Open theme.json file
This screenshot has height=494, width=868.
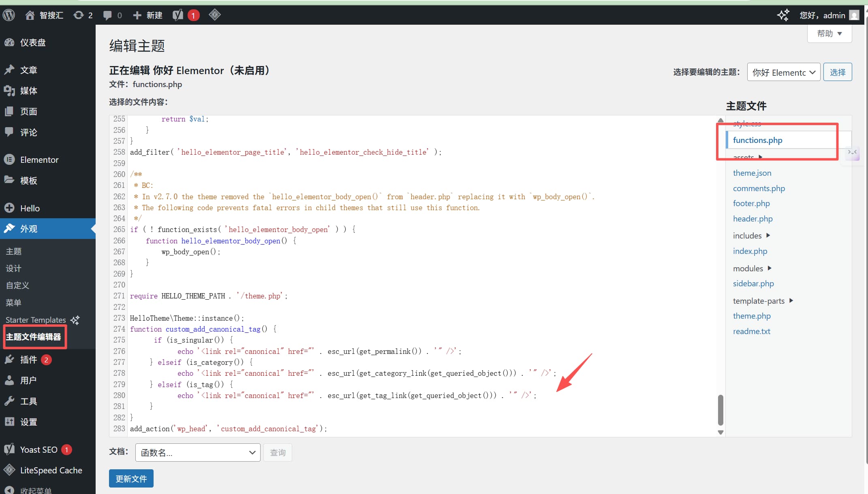coord(752,173)
